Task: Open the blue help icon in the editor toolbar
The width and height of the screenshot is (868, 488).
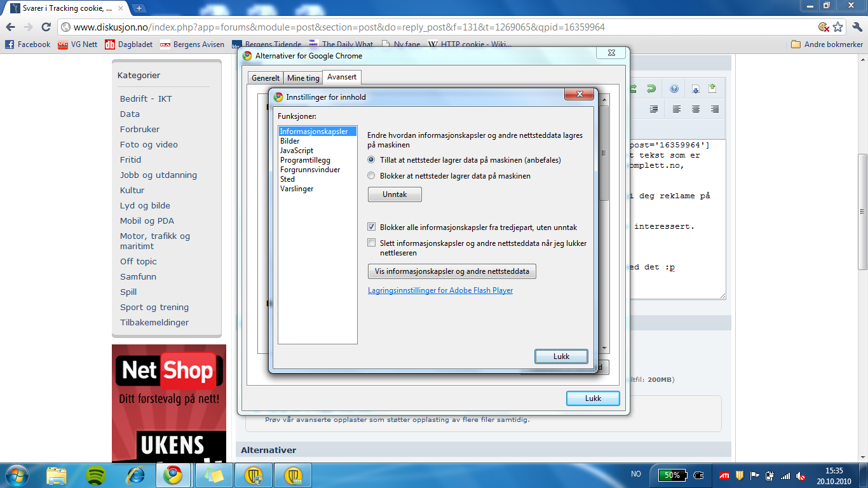Action: [x=674, y=89]
